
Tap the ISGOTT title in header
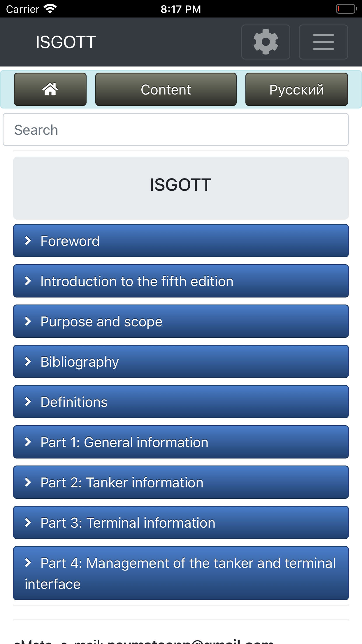(x=66, y=42)
